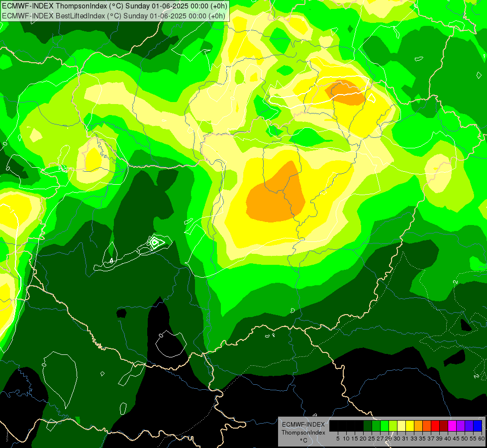Image resolution: width=487 pixels, height=448 pixels.
Task: Click the bright green 27–29 legend swatch
Action: point(385,426)
